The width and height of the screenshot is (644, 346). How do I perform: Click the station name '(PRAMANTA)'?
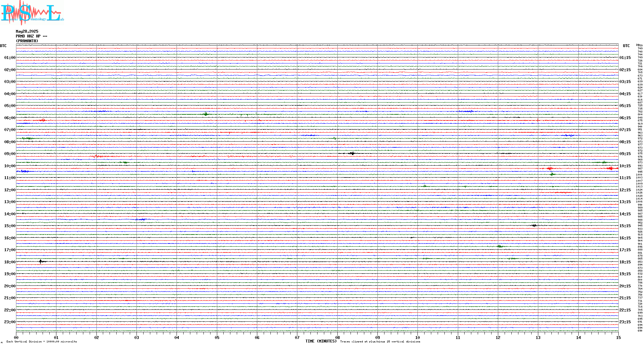[x=27, y=41]
